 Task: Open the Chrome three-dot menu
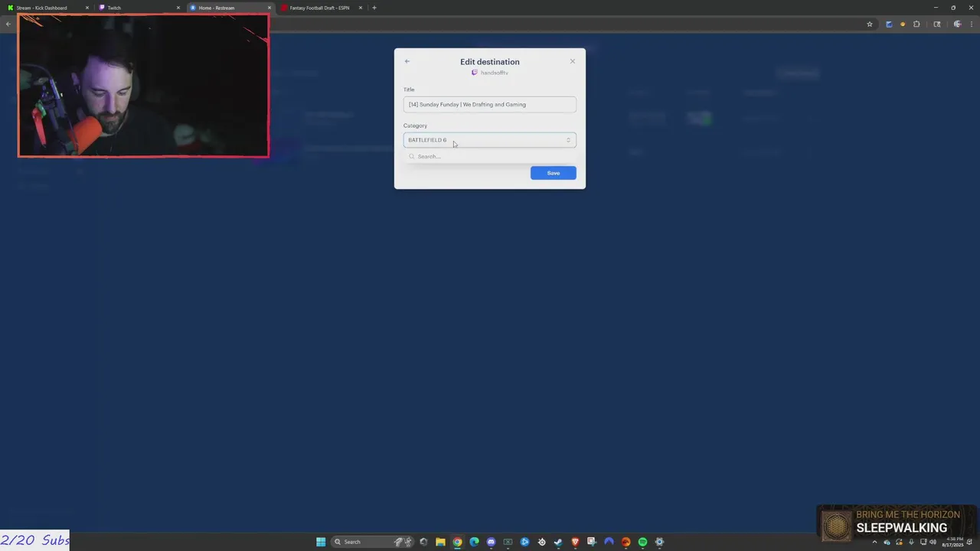coord(972,24)
